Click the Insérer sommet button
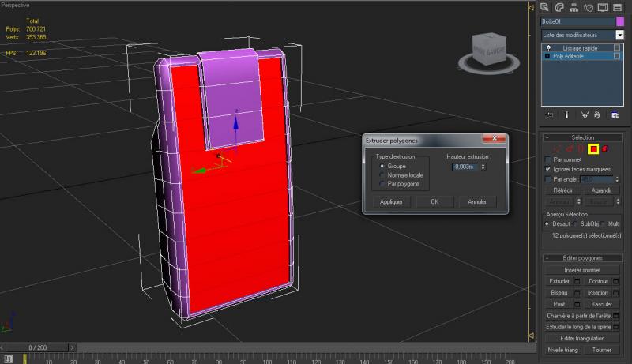 [x=584, y=269]
